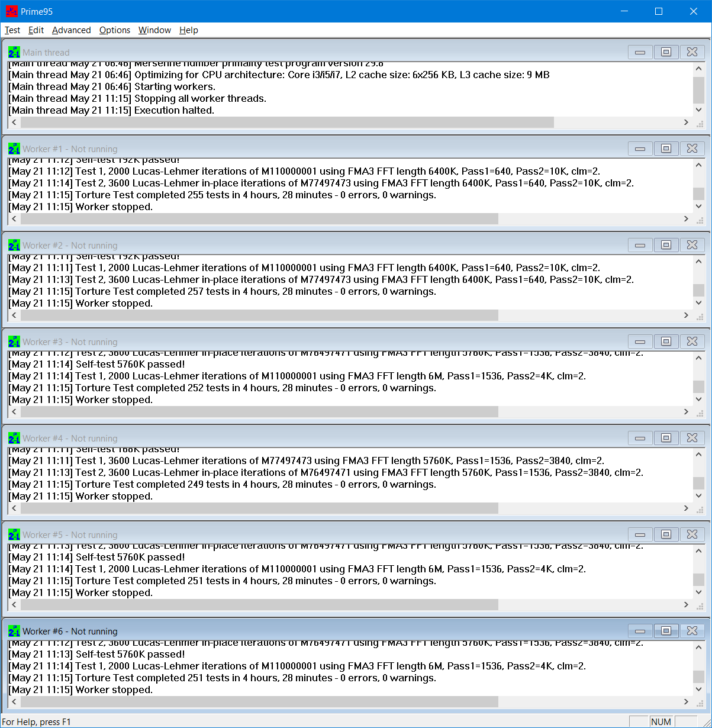
Task: Click the Worker #6 window icon
Action: 14,631
